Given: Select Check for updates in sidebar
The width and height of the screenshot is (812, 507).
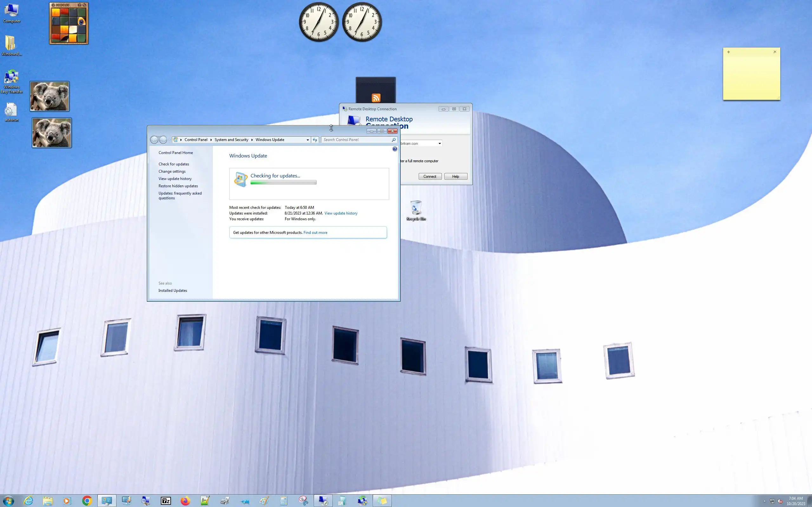Looking at the screenshot, I should pos(174,164).
